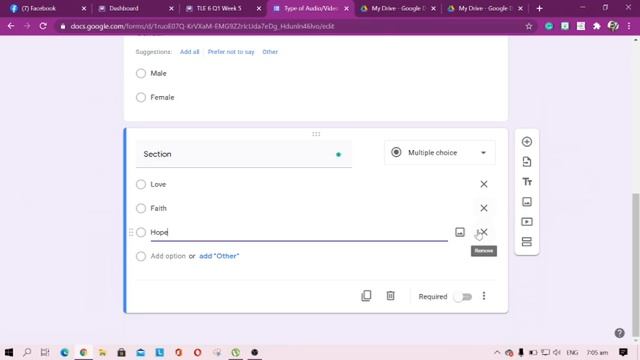Click the taskbar clock

point(597,352)
